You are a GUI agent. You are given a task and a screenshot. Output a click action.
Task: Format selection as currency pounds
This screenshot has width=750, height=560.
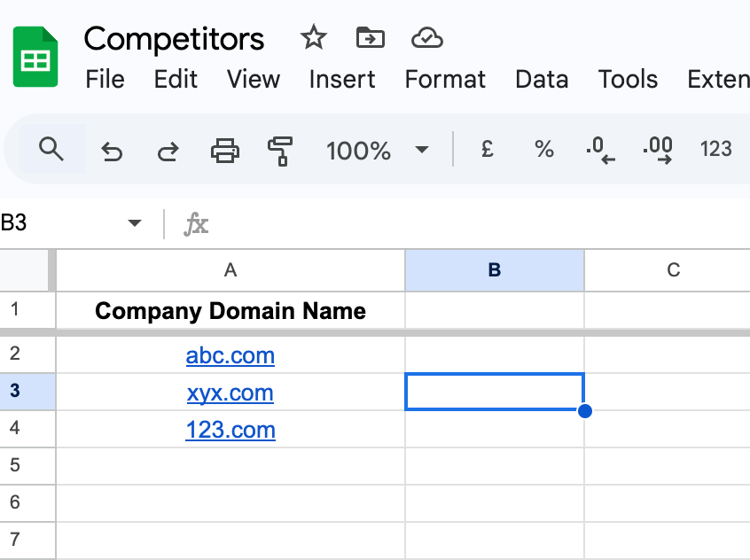(487, 150)
